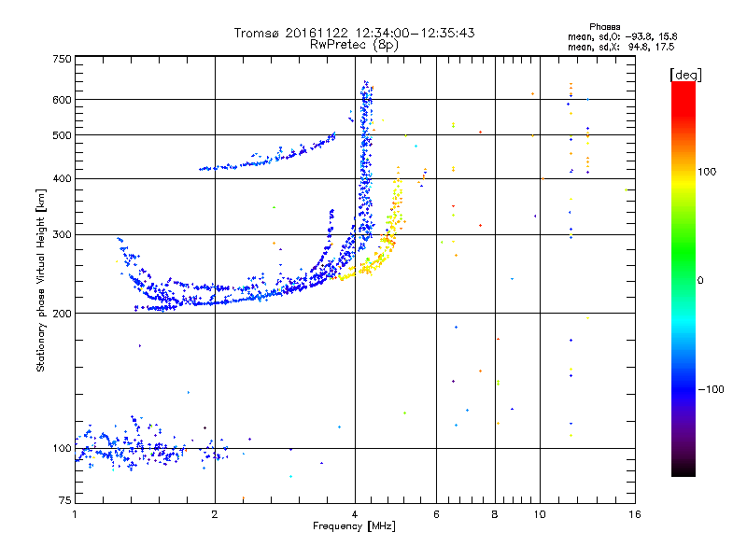Screen dimensions: 747x560
Task: Click the x-axis tick '1'
Action: click(75, 514)
